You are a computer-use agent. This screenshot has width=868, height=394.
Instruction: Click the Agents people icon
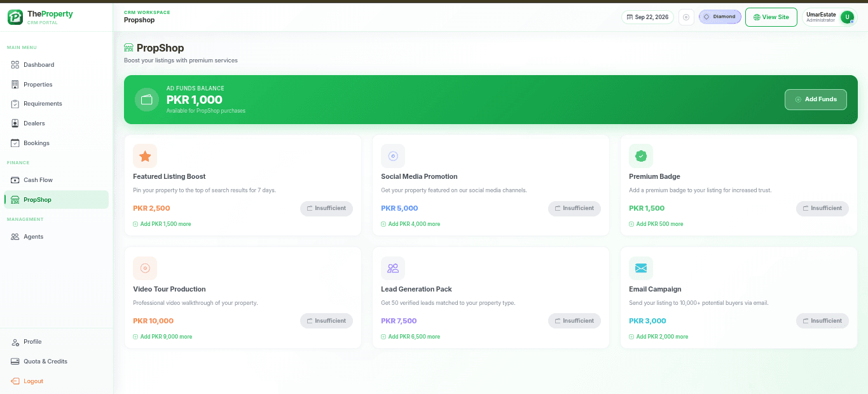click(x=15, y=237)
